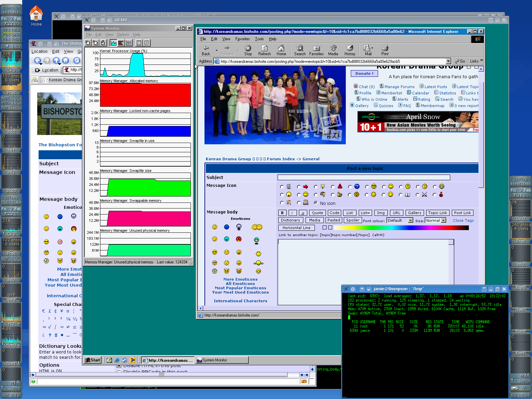The image size is (532, 399).
Task: Expand IE Links toolbar chevron
Action: pyautogui.click(x=481, y=61)
